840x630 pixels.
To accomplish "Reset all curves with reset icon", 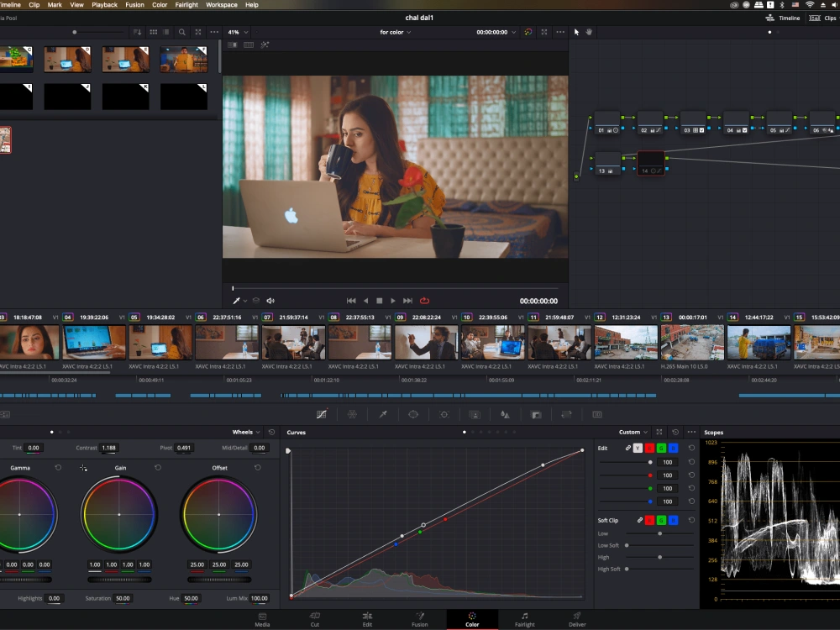I will [675, 432].
